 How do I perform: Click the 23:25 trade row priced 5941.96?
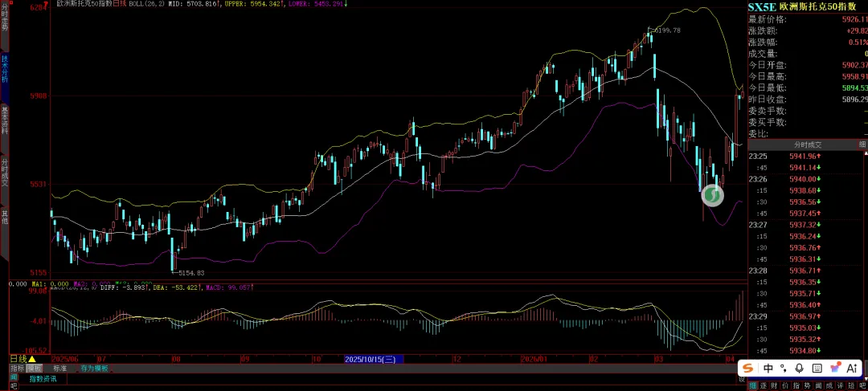click(x=808, y=156)
